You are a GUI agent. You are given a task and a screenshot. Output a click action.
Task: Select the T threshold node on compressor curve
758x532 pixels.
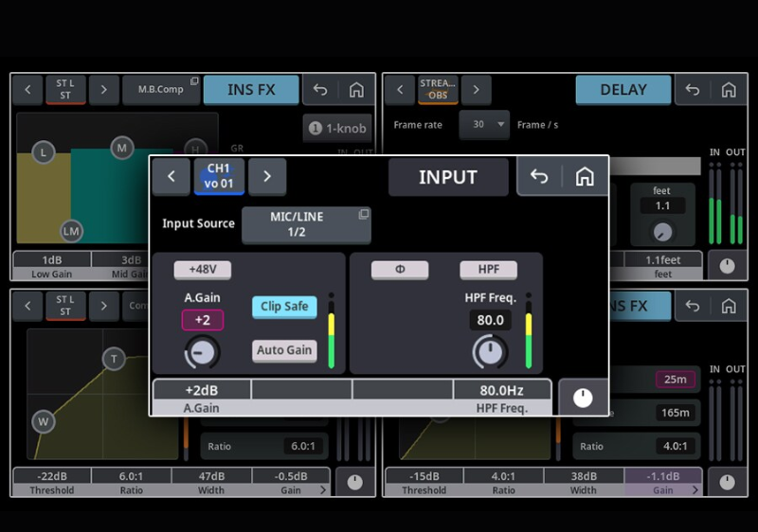115,359
